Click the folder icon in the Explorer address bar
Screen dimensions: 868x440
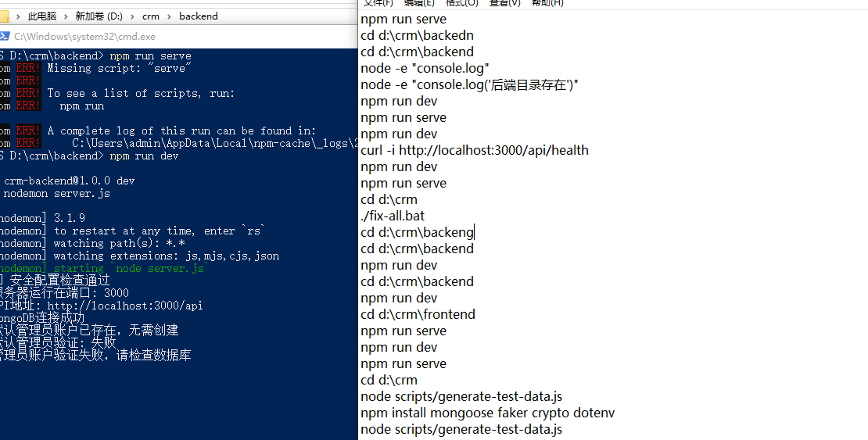click(x=3, y=16)
